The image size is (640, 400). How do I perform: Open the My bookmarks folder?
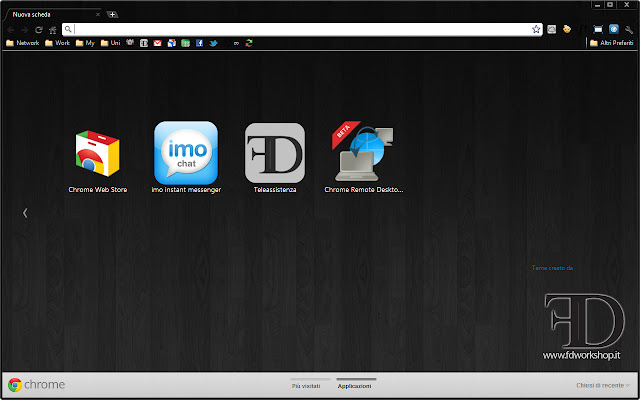(85, 43)
